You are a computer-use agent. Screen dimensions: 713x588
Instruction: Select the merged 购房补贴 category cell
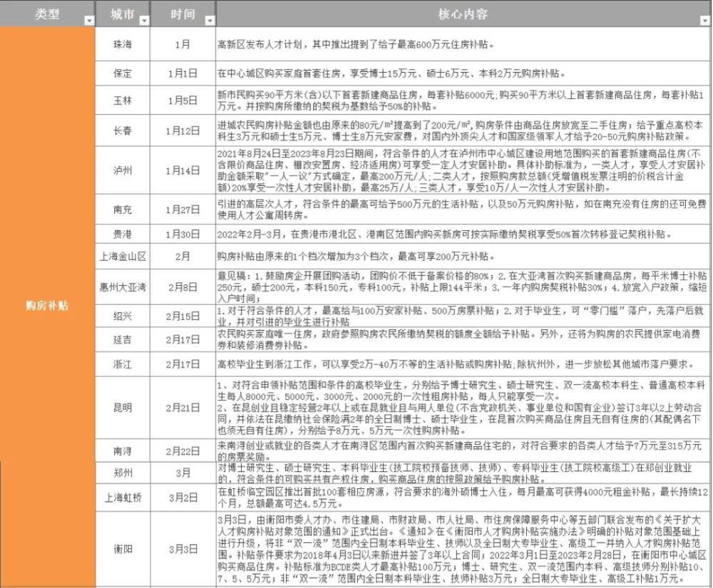(x=47, y=306)
